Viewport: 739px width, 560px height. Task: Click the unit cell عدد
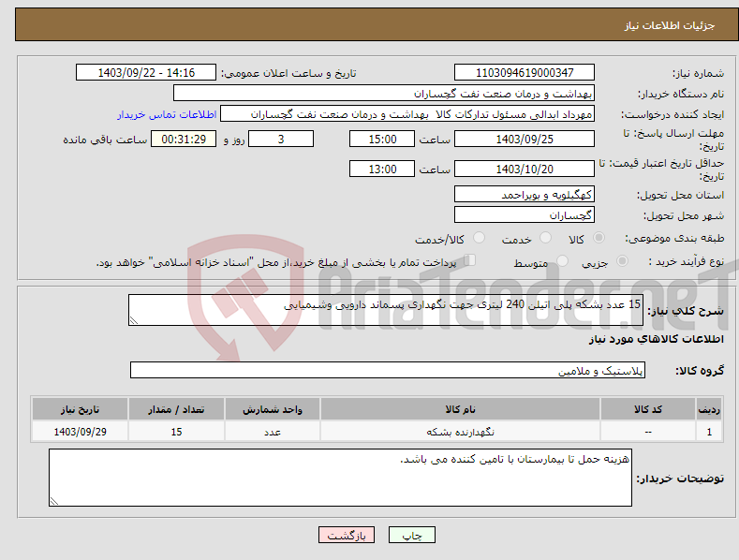[x=273, y=432]
